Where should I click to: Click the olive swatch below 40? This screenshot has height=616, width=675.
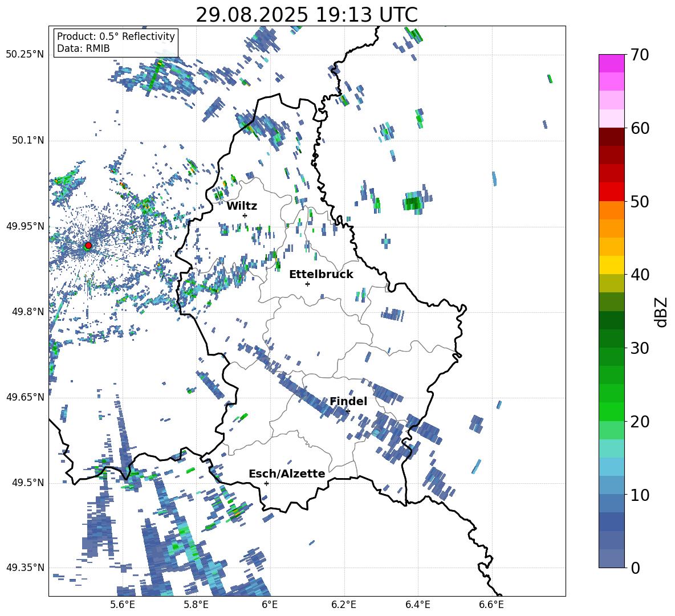[611, 283]
